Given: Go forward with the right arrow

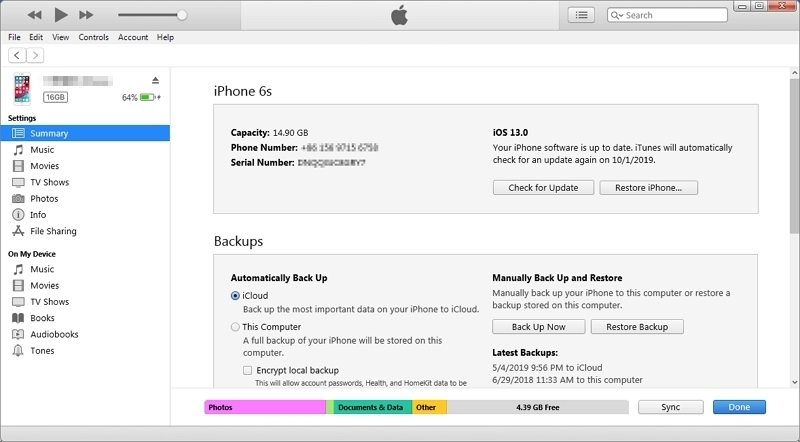Looking at the screenshot, I should pos(35,55).
